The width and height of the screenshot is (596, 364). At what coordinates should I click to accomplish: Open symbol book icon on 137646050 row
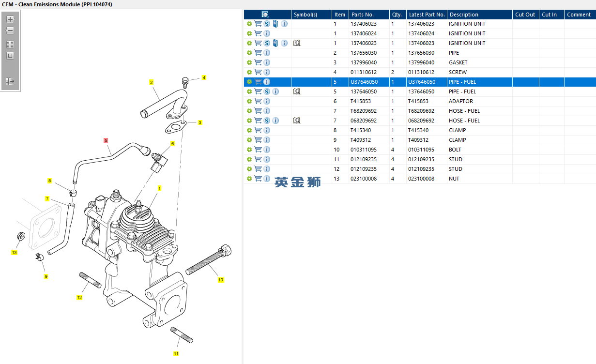click(x=297, y=91)
